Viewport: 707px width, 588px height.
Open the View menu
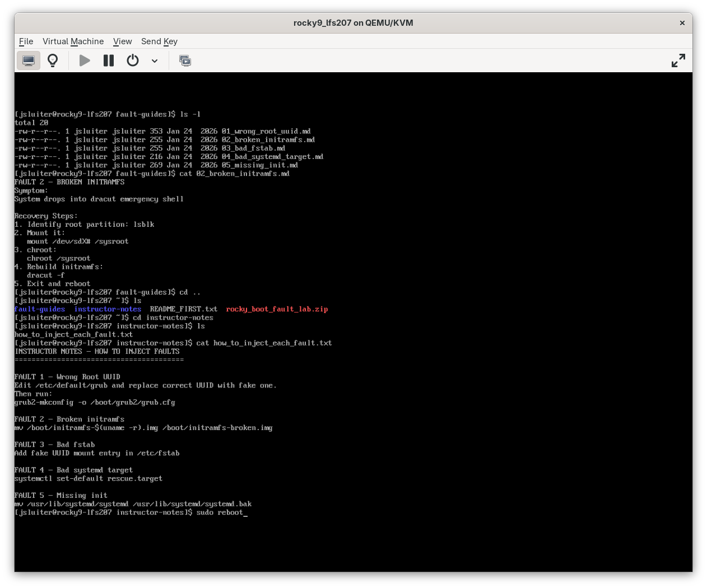122,41
